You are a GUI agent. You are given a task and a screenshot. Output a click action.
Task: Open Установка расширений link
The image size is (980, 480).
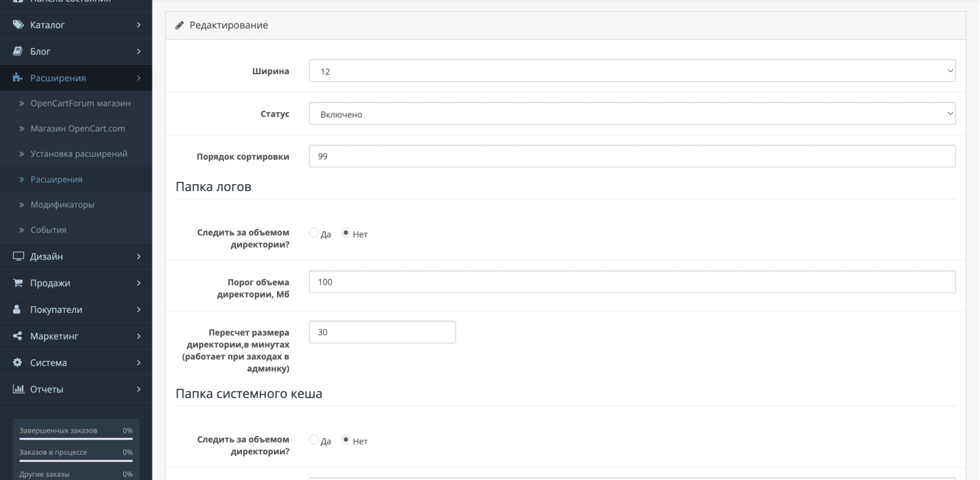click(79, 154)
